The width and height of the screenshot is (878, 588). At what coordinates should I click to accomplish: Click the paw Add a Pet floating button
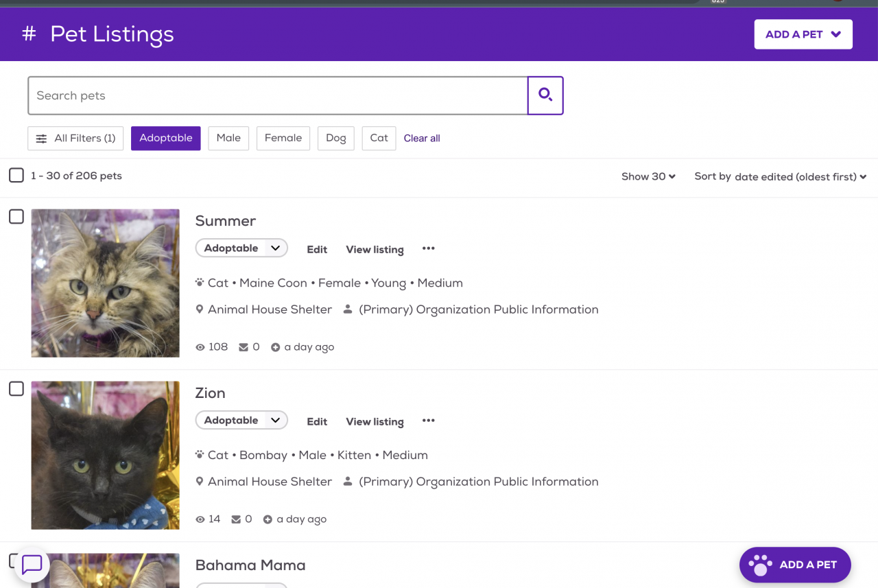pos(795,565)
